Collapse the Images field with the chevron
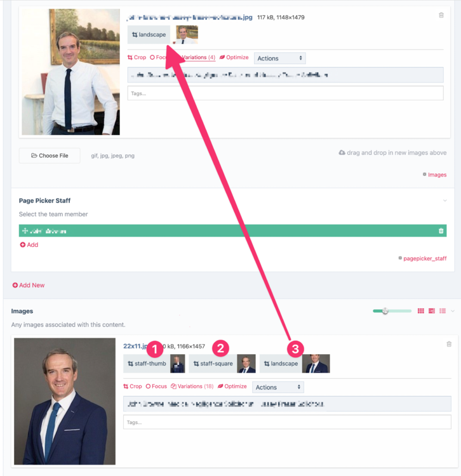Image resolution: width=461 pixels, height=476 pixels. [453, 311]
